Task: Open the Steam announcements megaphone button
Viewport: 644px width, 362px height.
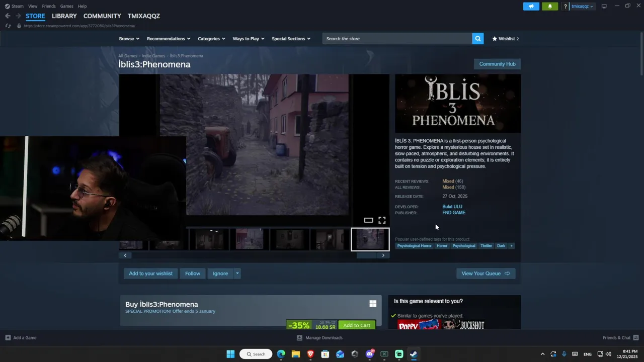Action: pyautogui.click(x=531, y=6)
